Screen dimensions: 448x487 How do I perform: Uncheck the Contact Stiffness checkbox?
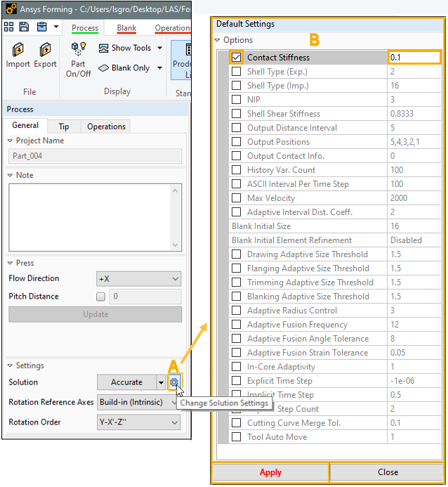236,58
